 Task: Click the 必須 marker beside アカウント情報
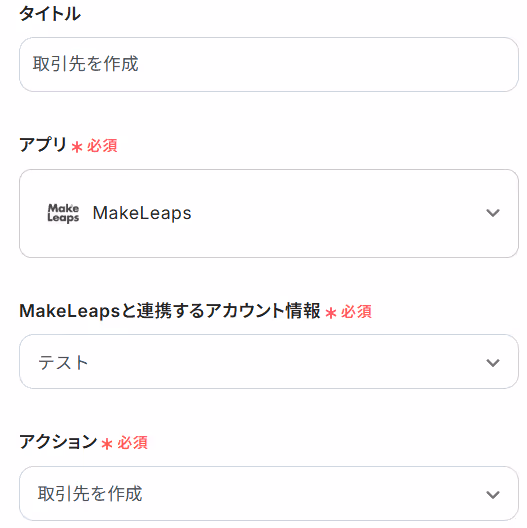click(x=356, y=312)
